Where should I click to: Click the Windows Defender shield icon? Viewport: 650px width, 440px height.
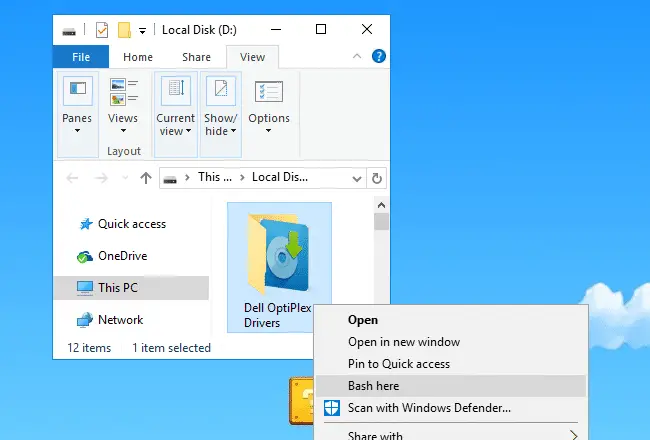tap(332, 408)
